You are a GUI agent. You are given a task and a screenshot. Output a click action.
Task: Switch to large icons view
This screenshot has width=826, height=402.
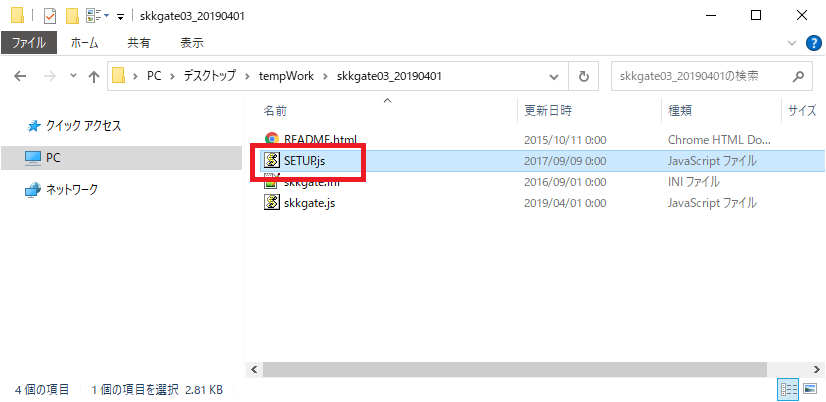click(810, 390)
